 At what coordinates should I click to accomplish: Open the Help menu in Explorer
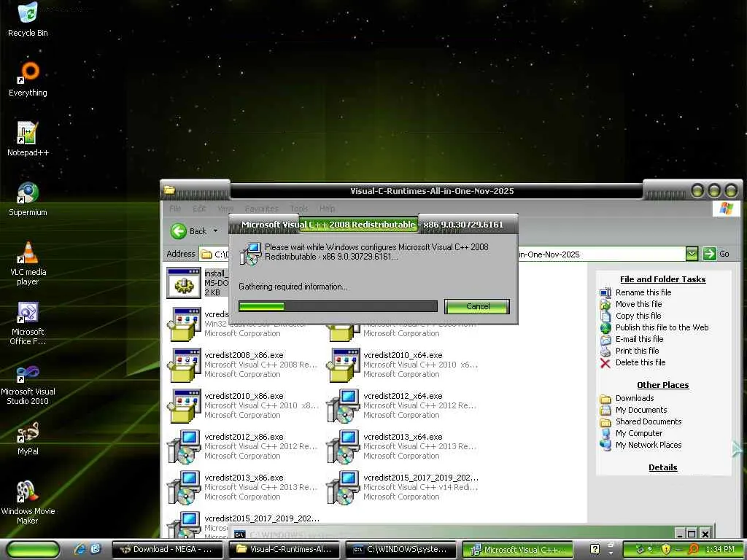[x=327, y=209]
